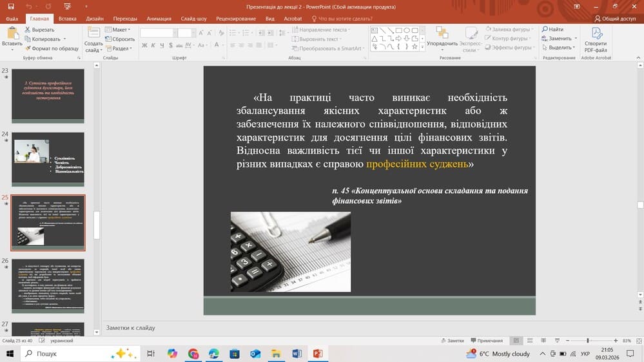Click the Paste (Вставить) clipboard icon
Viewport: 644px width, 362px height.
pyautogui.click(x=12, y=33)
